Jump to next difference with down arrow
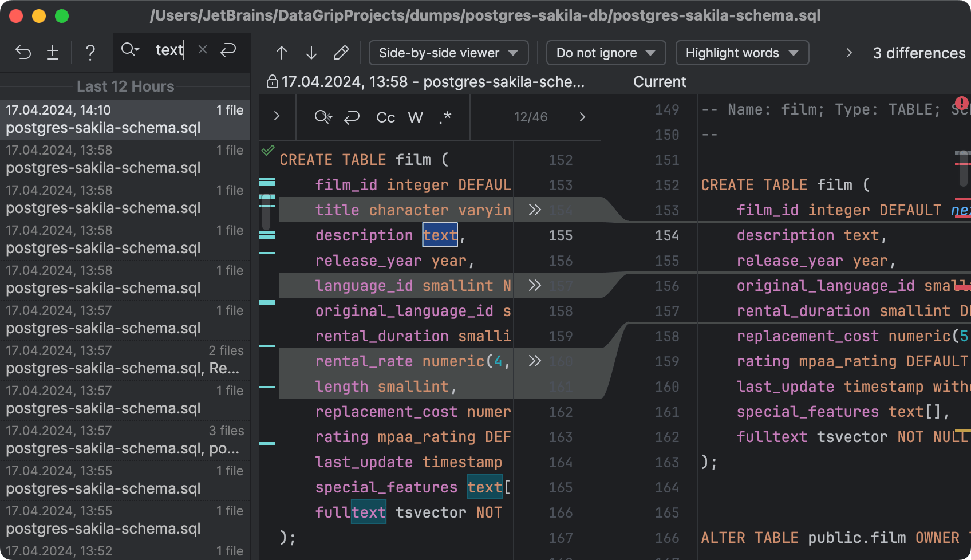The image size is (971, 560). (311, 52)
